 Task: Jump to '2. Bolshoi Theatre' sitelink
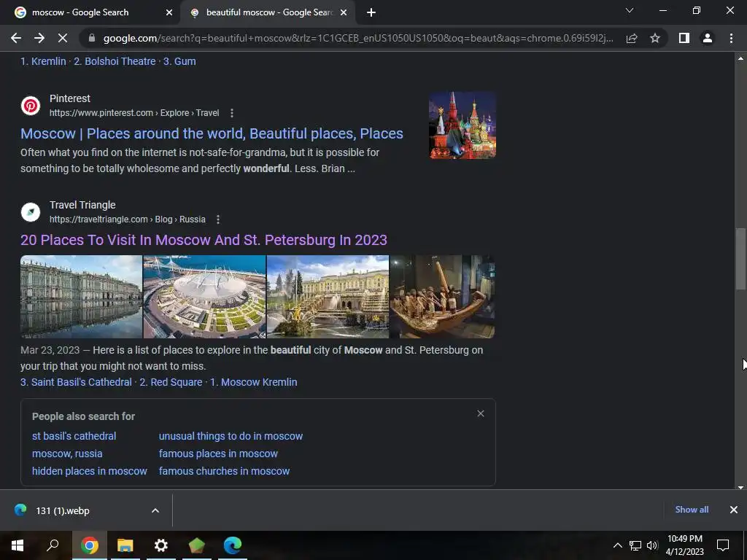(x=115, y=61)
